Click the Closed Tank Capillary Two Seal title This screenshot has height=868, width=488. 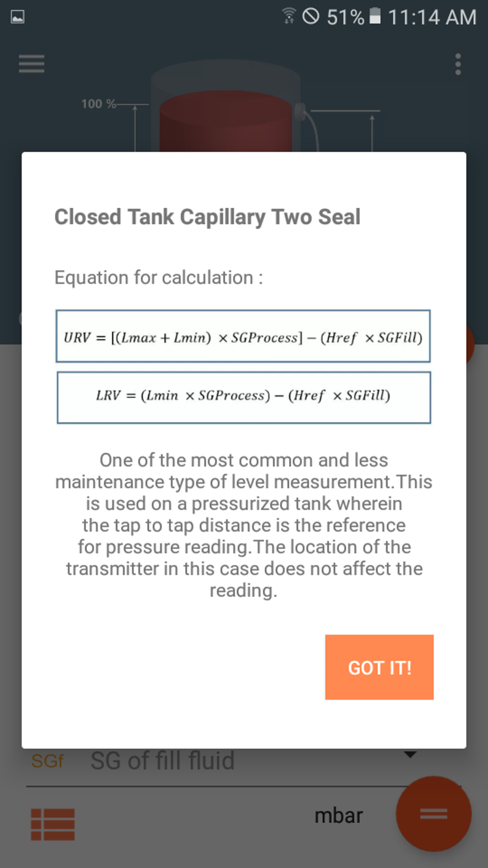pyautogui.click(x=207, y=217)
